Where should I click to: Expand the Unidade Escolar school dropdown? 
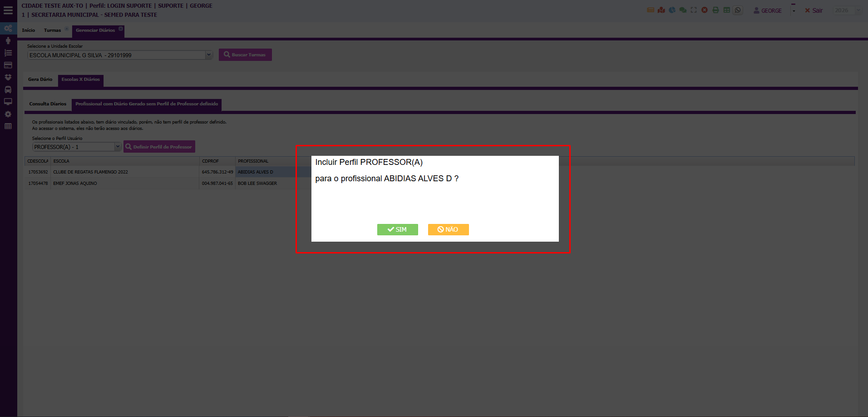point(208,55)
